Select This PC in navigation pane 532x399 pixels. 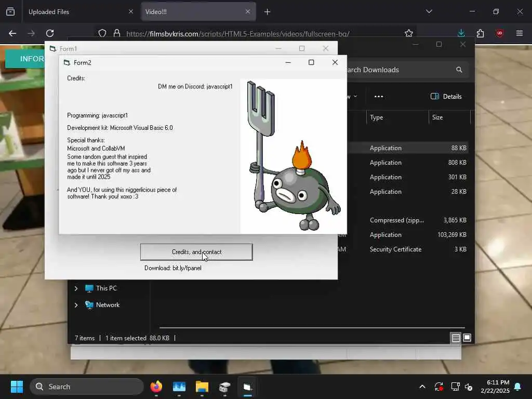[101, 288]
